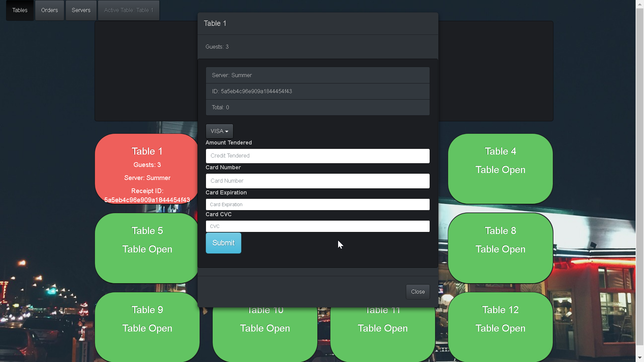Screen dimensions: 644x362
Task: Toggle VISA payment method dropdown arrow
Action: click(x=227, y=131)
